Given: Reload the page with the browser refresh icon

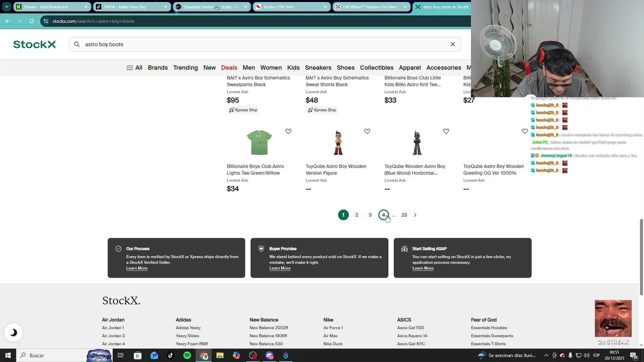Looking at the screenshot, I should point(31,21).
